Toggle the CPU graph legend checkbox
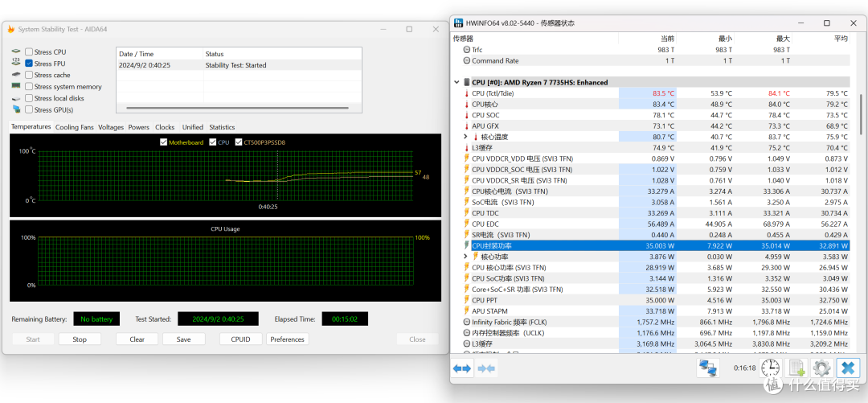 [212, 142]
